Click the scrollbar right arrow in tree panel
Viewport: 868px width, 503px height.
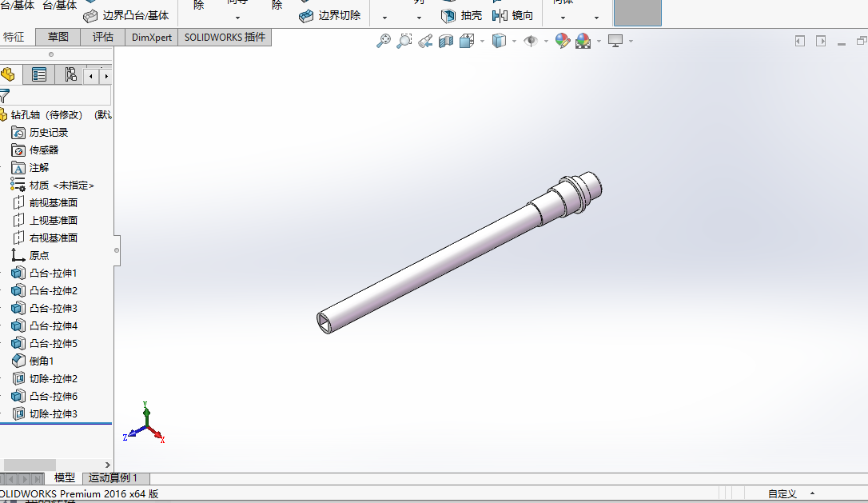pyautogui.click(x=107, y=465)
